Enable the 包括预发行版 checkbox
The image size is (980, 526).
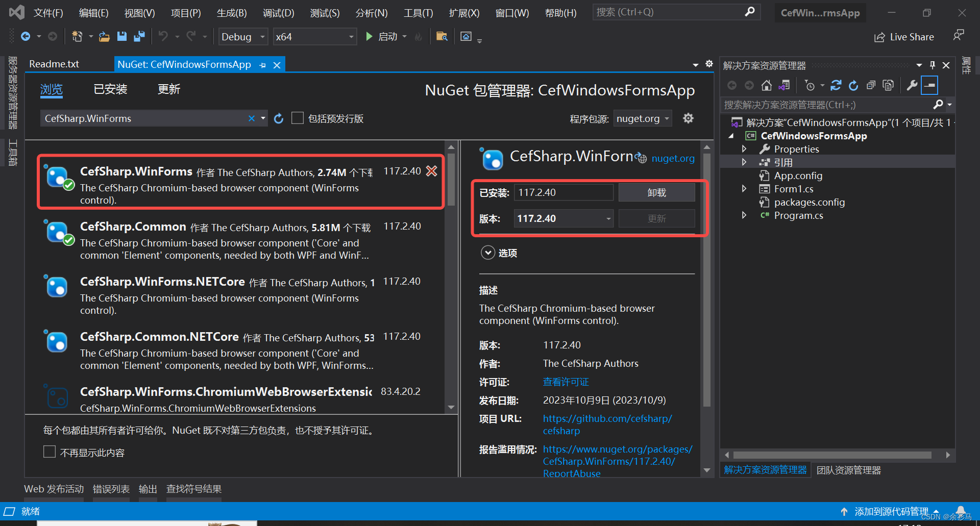click(298, 118)
